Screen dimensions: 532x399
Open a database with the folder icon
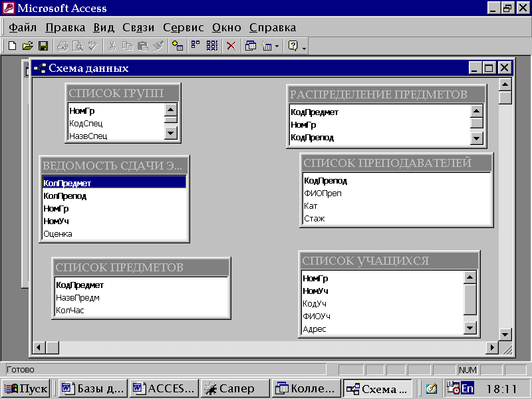tap(28, 46)
